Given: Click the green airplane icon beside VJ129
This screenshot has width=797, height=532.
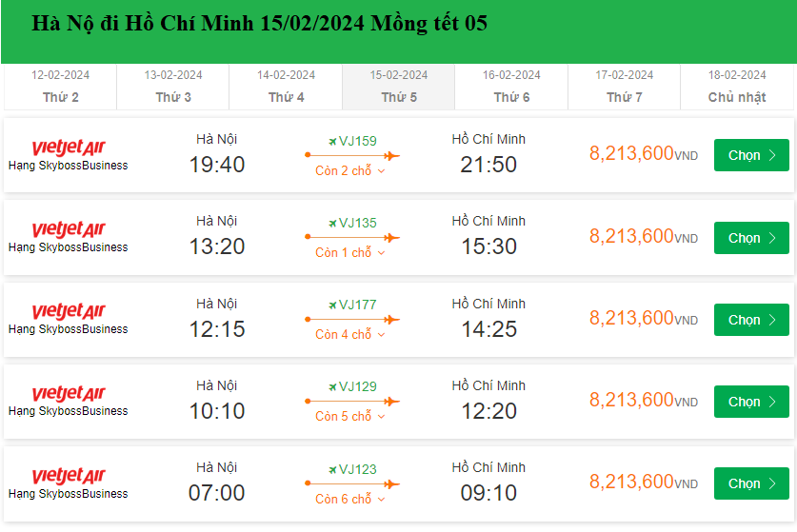Looking at the screenshot, I should [332, 386].
